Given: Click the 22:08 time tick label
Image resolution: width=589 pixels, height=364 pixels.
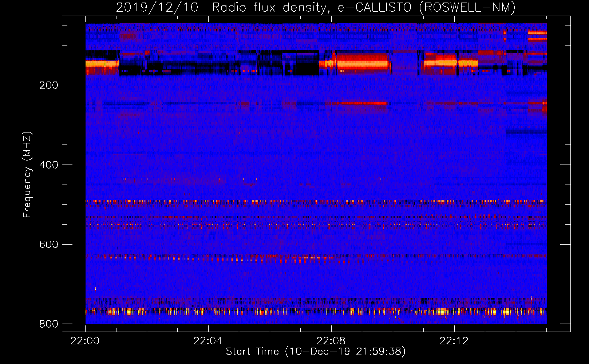Looking at the screenshot, I should tap(331, 341).
